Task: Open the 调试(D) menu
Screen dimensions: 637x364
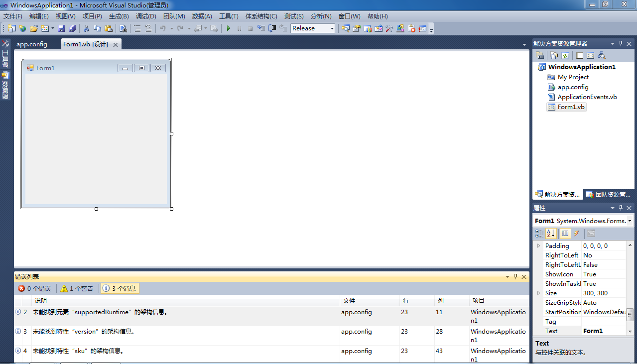Action: point(146,16)
